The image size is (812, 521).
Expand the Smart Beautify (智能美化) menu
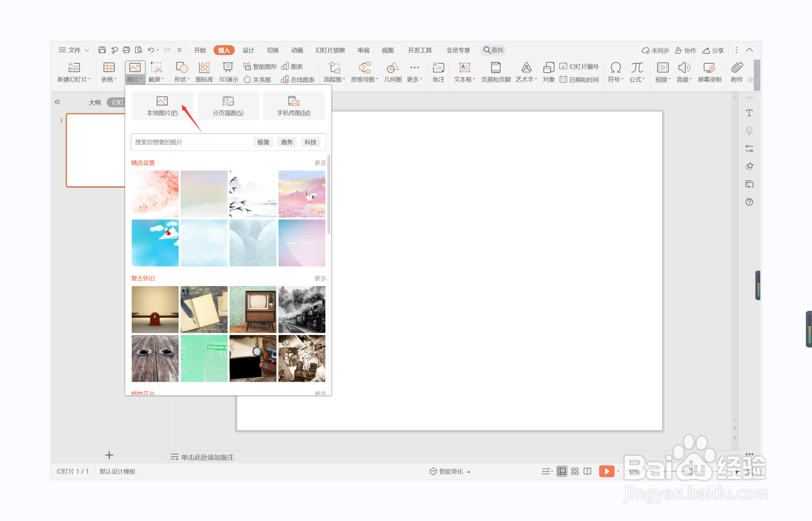450,471
